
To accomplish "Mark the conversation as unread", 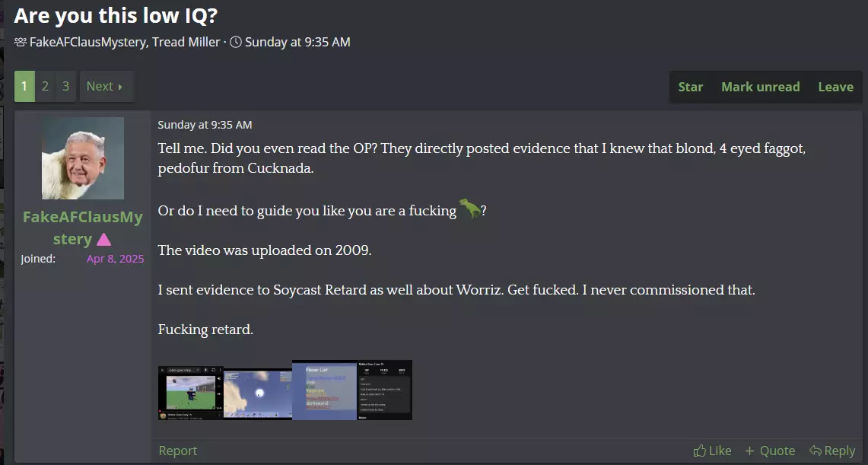I will click(x=760, y=87).
